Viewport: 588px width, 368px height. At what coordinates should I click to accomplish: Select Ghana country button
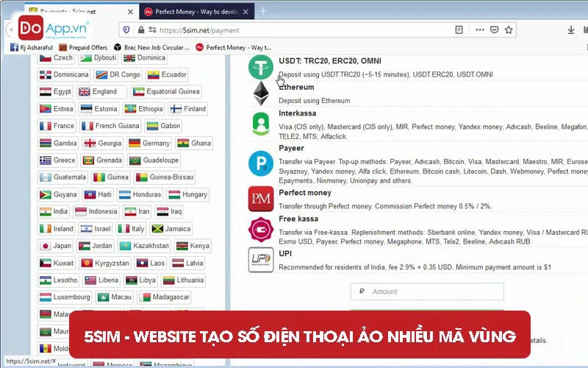click(x=194, y=143)
